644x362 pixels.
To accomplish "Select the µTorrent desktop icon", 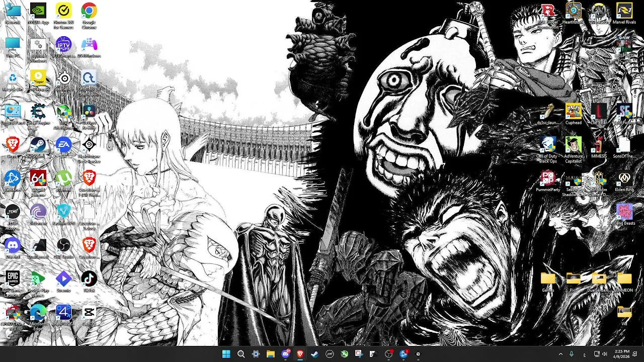I will [x=63, y=182].
